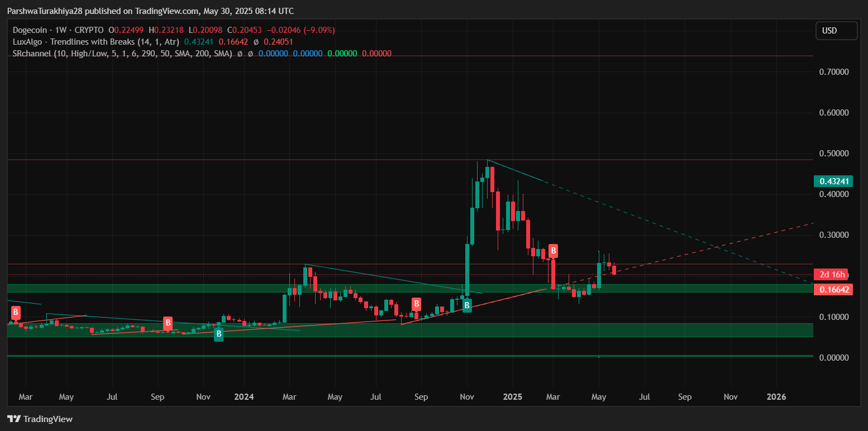868x431 pixels.
Task: Click the red B break marker near August 2024
Action: 416,304
